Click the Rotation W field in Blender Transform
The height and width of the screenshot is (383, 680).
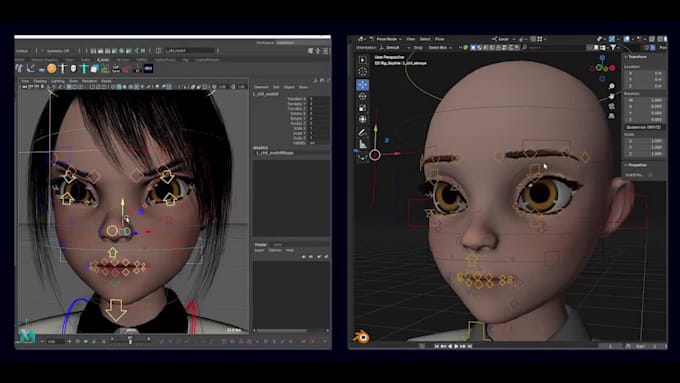click(x=644, y=100)
